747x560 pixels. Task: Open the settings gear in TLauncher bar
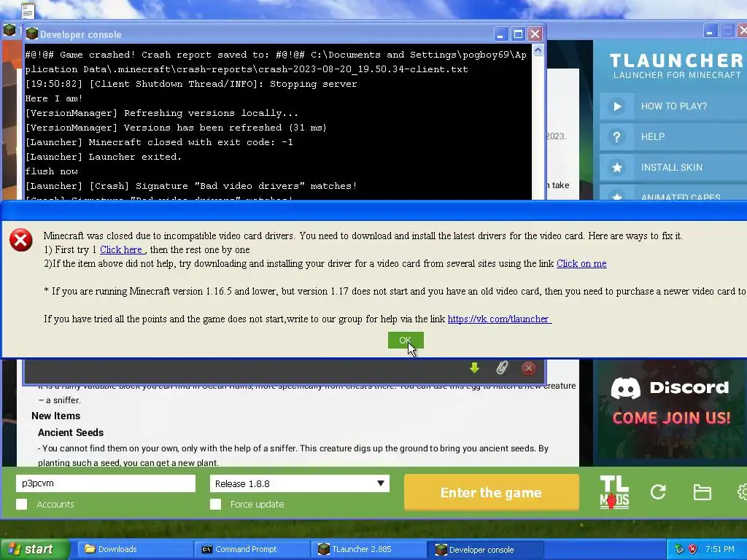[x=742, y=492]
